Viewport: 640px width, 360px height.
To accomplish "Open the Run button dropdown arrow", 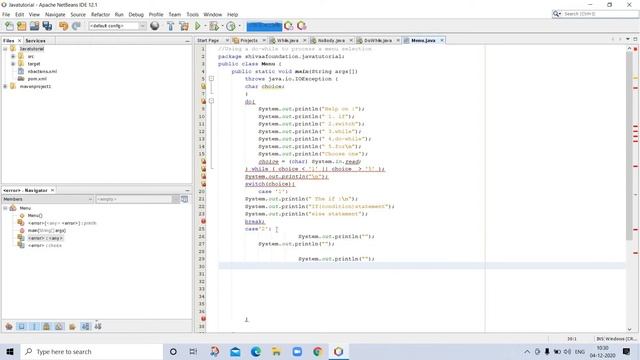I will tap(205, 26).
